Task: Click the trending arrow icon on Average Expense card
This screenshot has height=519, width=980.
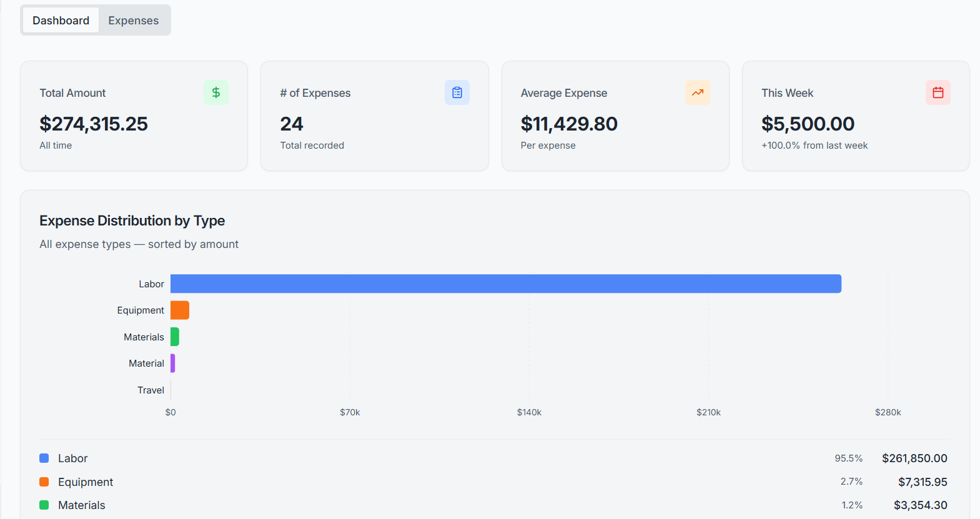Action: coord(698,92)
